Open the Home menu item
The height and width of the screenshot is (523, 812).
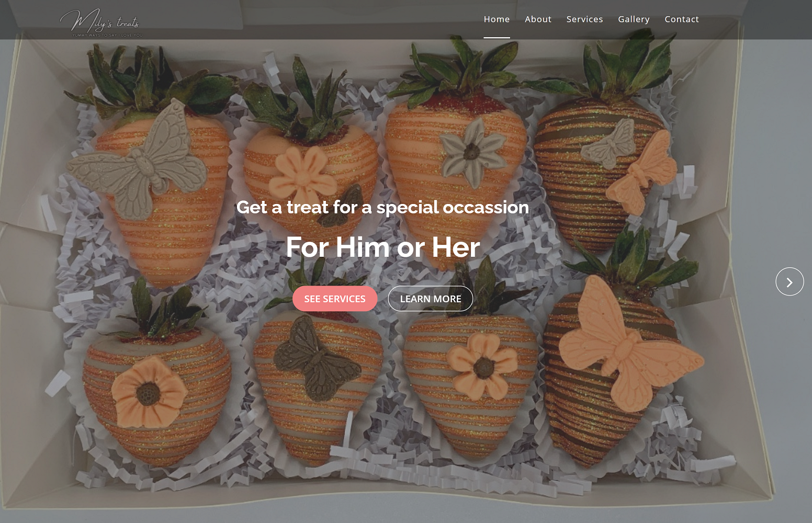pos(497,19)
